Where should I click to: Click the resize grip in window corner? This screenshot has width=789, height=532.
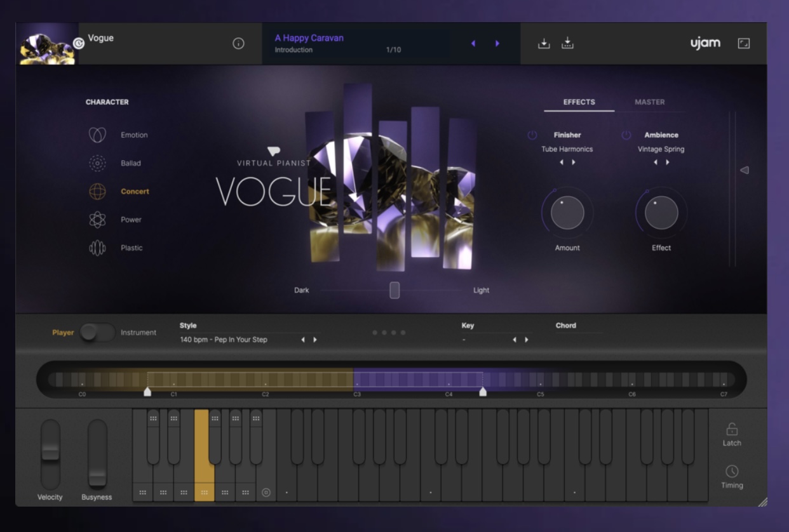click(762, 502)
